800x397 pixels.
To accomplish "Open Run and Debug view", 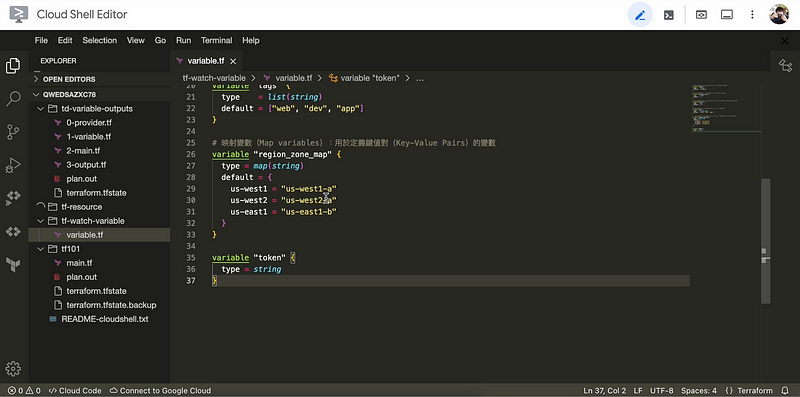I will point(13,165).
